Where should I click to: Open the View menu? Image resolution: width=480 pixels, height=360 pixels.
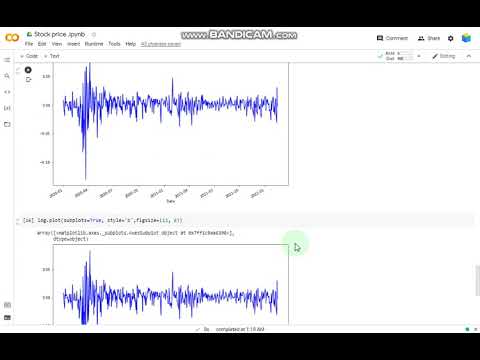click(x=57, y=44)
